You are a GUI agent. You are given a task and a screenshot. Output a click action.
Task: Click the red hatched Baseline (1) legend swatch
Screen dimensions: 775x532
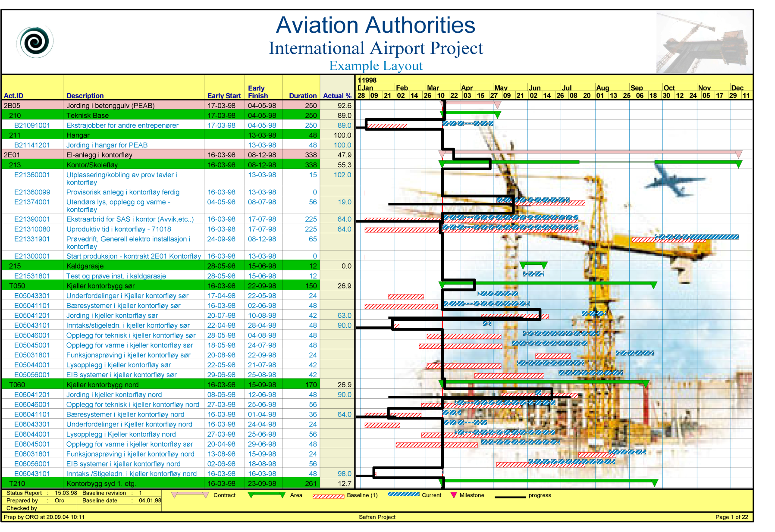[329, 496]
